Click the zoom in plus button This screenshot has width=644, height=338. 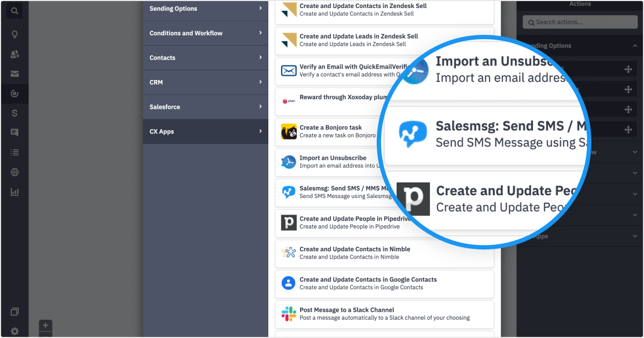(x=46, y=325)
